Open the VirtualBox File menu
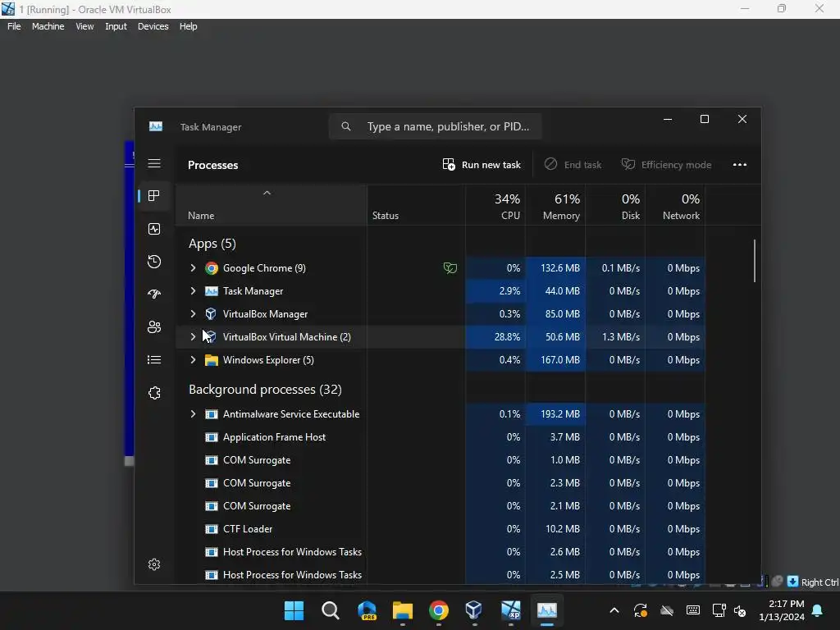This screenshot has height=630, width=840. [14, 26]
